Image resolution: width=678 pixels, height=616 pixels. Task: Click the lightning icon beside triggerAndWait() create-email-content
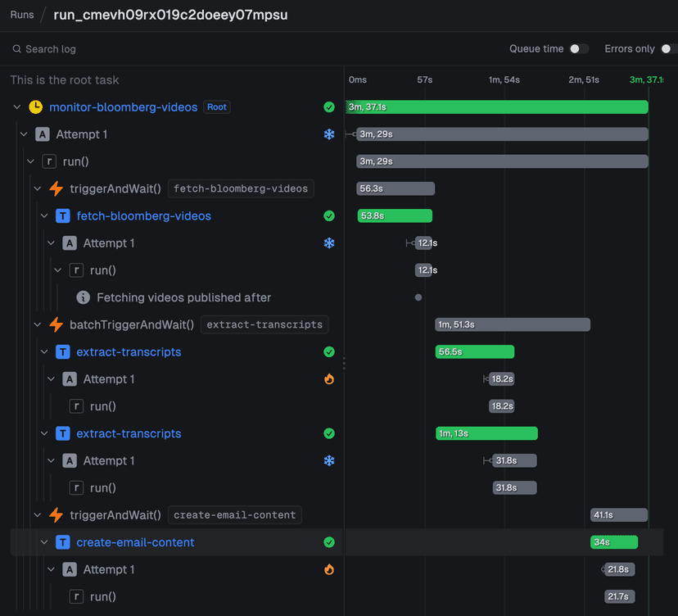tap(56, 515)
